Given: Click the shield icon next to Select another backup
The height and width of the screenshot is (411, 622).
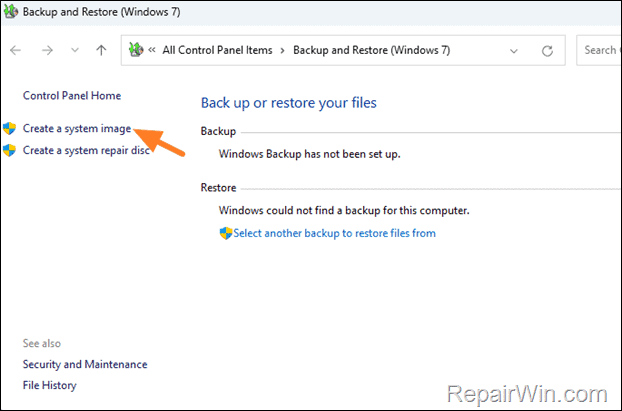Looking at the screenshot, I should [x=226, y=233].
